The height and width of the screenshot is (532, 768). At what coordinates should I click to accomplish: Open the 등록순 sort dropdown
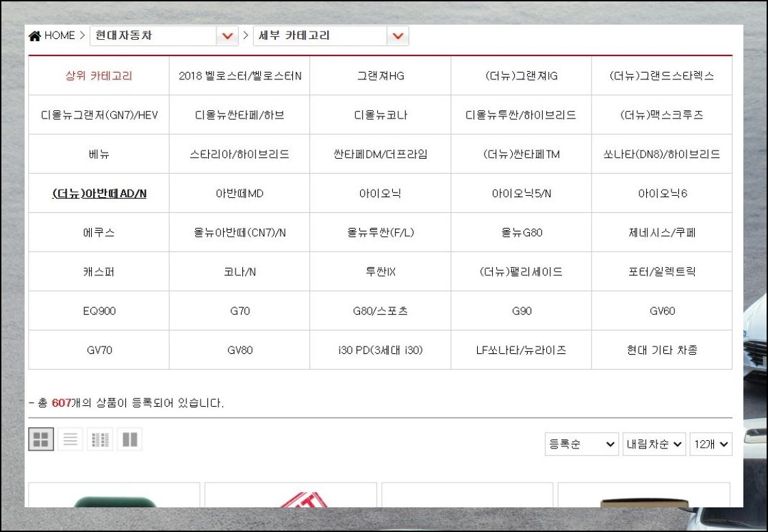582,444
